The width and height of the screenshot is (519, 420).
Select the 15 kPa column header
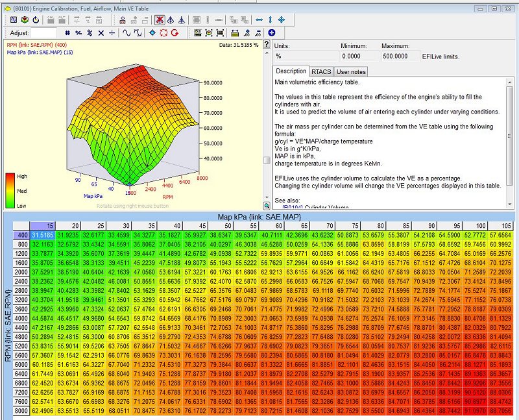pyautogui.click(x=43, y=226)
